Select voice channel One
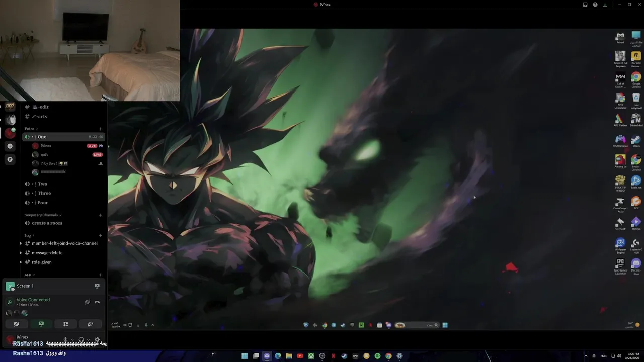644x362 pixels. [x=63, y=137]
